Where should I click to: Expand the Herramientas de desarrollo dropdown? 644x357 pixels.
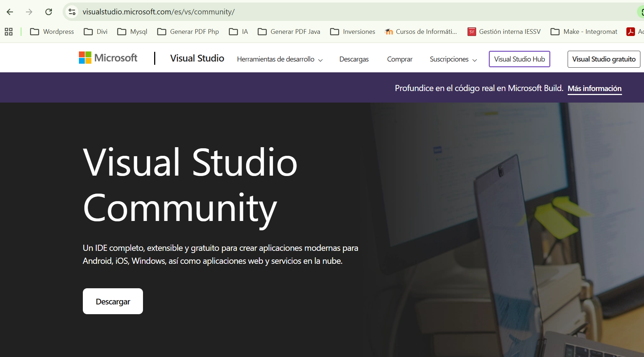(279, 59)
